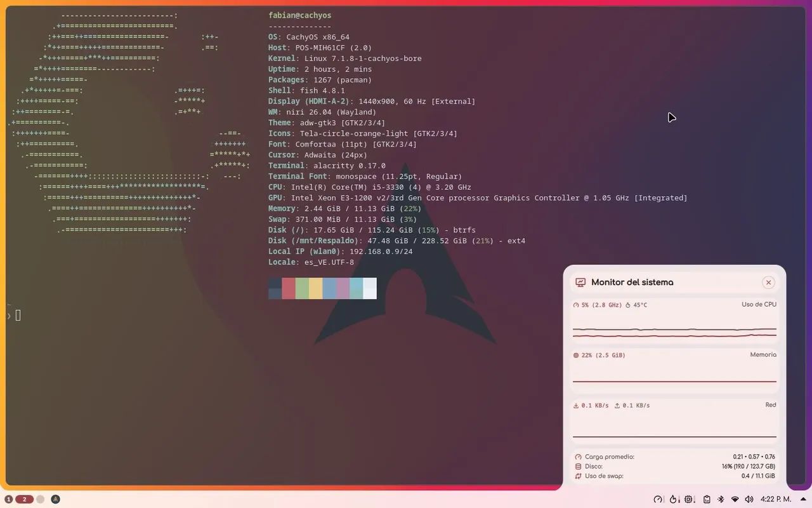Click the speedometer icon next to 5% (2.8 GHz)

(576, 305)
